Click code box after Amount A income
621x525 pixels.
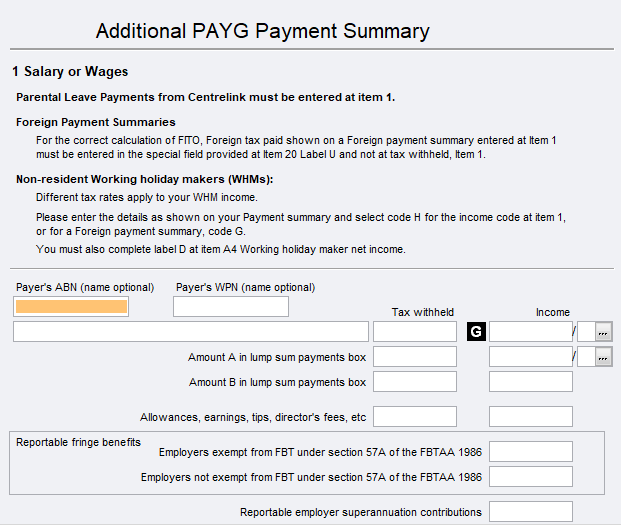pyautogui.click(x=585, y=357)
